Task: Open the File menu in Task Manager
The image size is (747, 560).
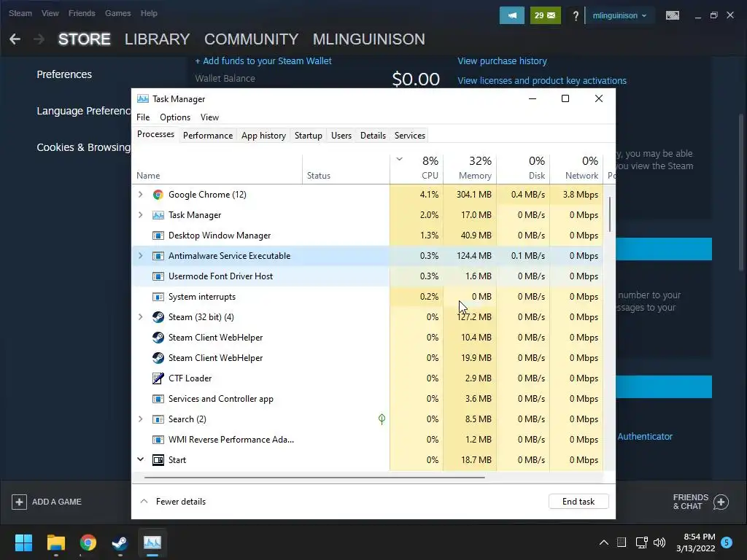Action: tap(143, 117)
